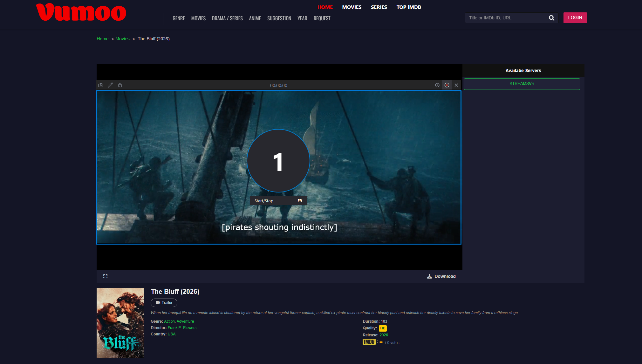This screenshot has width=642, height=364.
Task: Play The Bluff trailer
Action: coord(164,303)
